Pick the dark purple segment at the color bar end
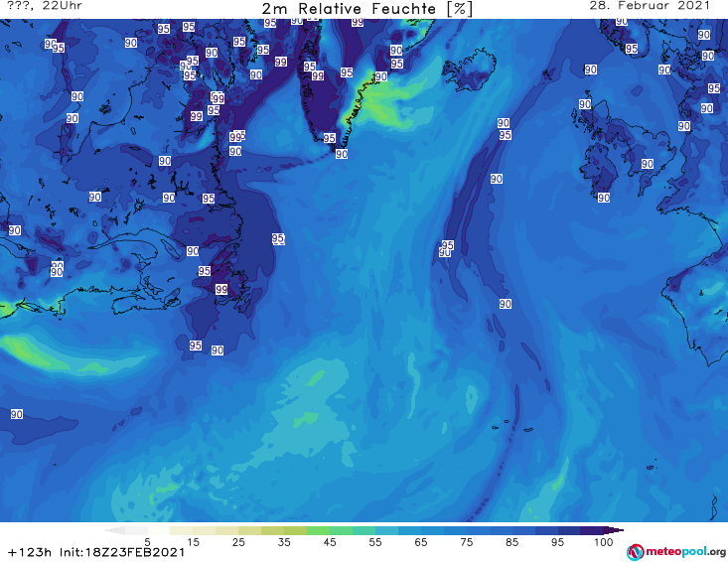Image resolution: width=728 pixels, height=562 pixels. (x=592, y=530)
